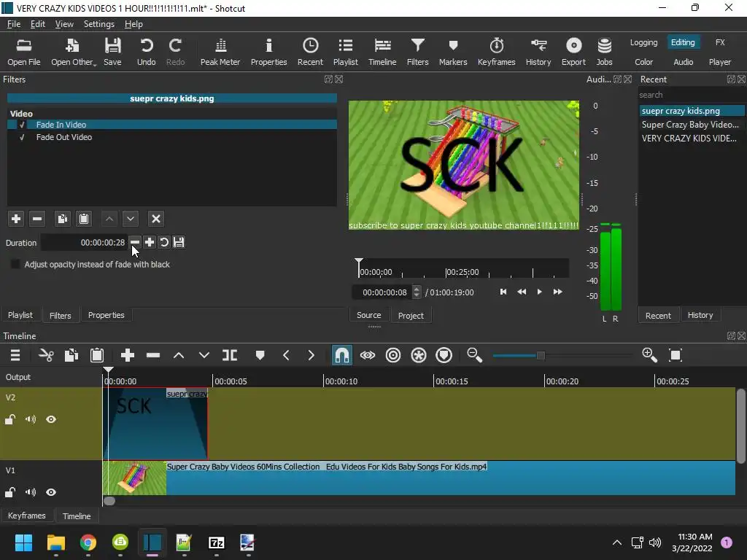The width and height of the screenshot is (747, 560).
Task: Open the Settings menu
Action: [99, 24]
